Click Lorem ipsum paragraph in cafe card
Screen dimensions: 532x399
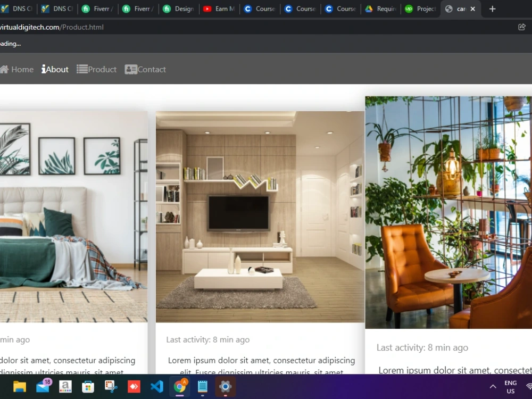click(455, 370)
